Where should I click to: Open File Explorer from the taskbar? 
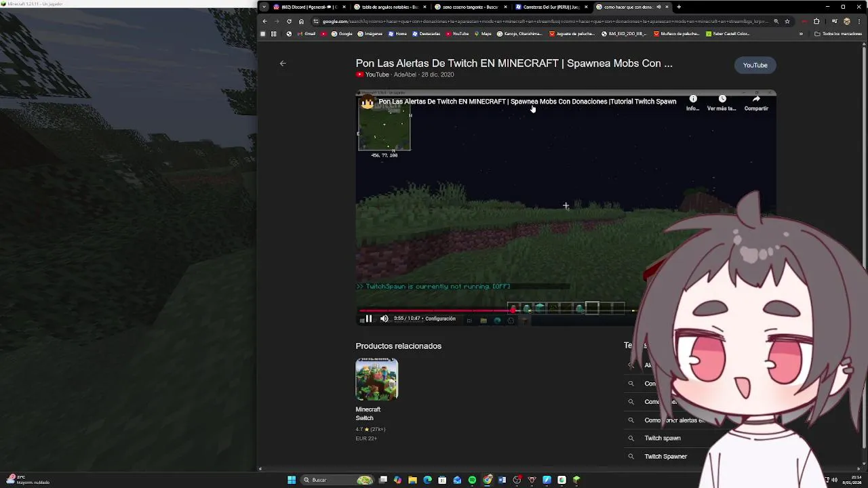(412, 480)
